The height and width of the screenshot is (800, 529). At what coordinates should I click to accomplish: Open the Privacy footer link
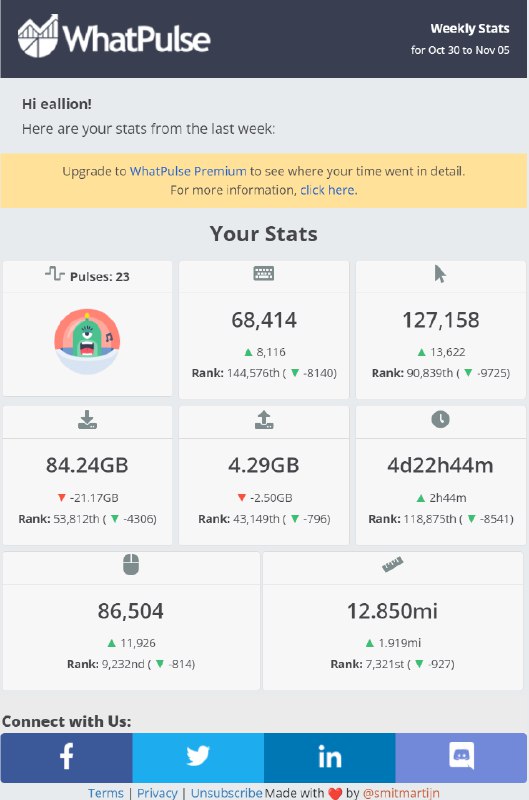(x=157, y=793)
